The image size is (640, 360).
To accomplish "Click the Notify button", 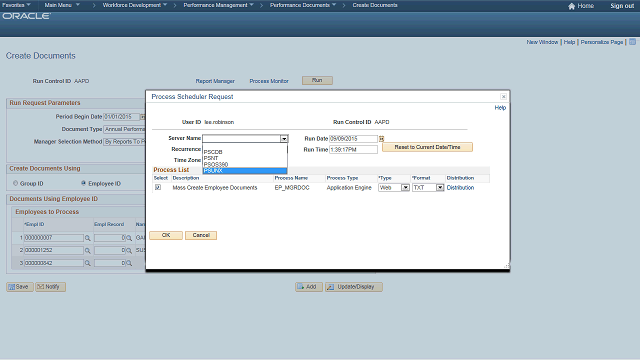I will tap(50, 287).
